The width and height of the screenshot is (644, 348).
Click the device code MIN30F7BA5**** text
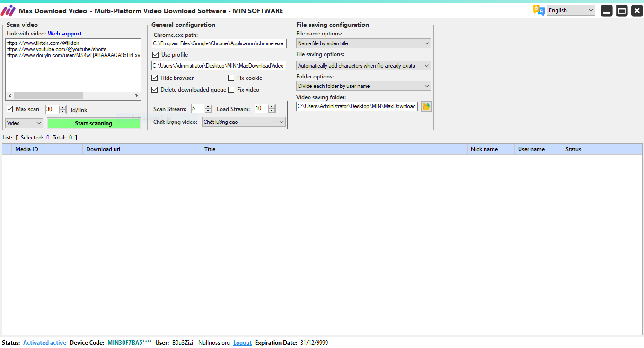130,343
